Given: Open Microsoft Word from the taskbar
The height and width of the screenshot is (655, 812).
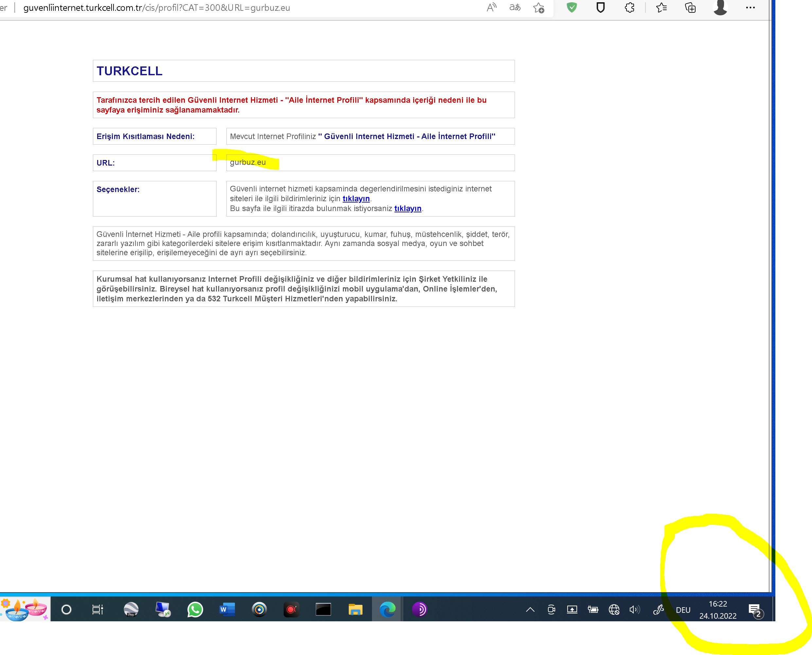Looking at the screenshot, I should click(227, 609).
